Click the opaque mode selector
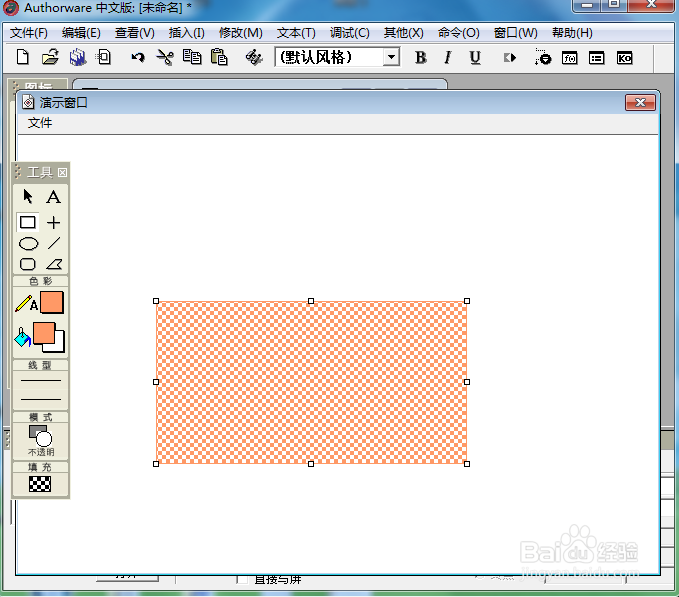 41,441
